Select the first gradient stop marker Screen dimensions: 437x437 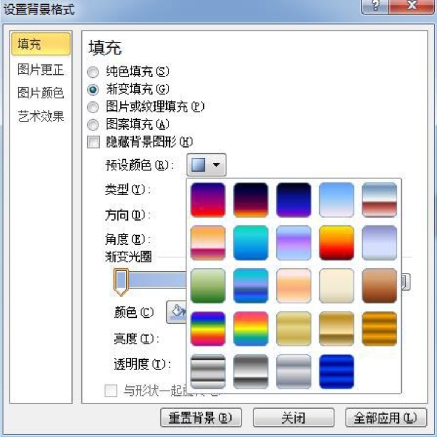tap(121, 282)
